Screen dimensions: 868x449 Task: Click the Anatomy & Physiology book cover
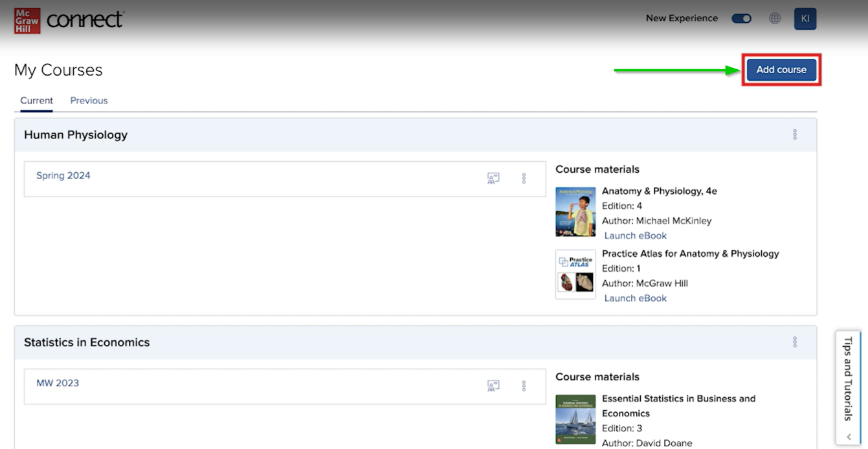(x=575, y=212)
